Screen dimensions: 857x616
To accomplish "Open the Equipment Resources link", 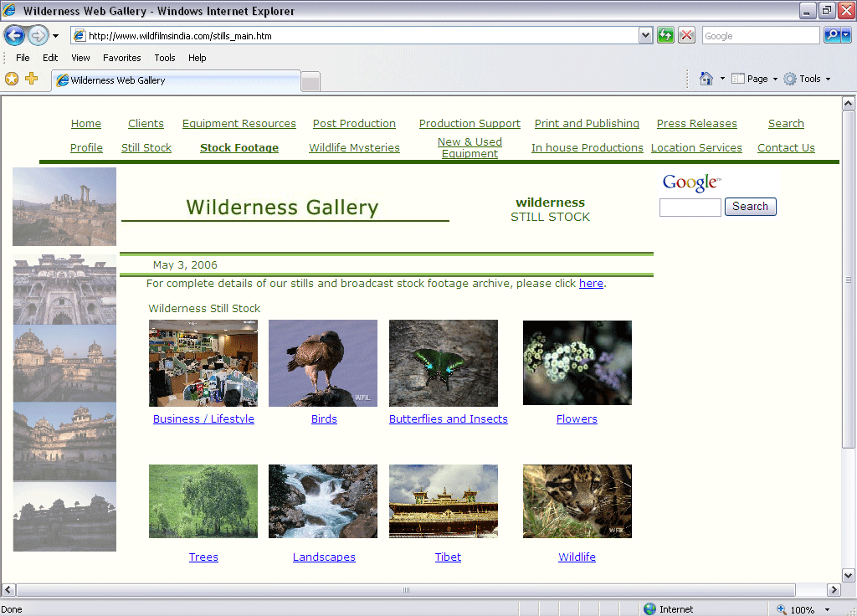I will tap(239, 124).
